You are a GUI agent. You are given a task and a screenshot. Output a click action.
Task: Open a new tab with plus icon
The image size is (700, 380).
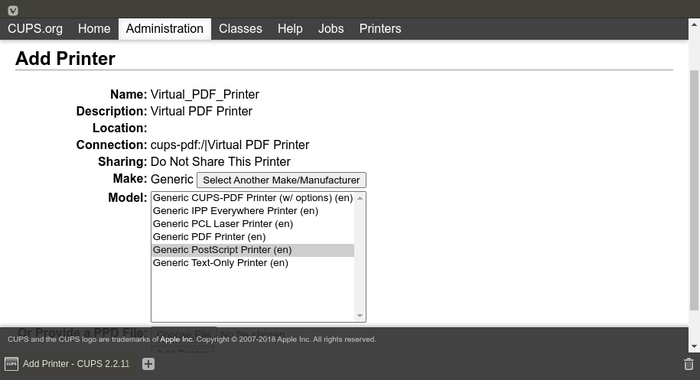tap(148, 364)
